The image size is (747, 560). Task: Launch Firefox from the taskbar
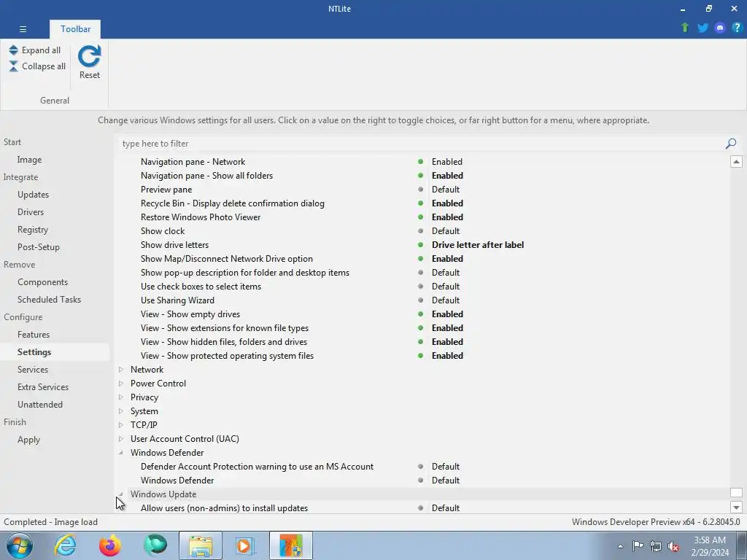110,545
